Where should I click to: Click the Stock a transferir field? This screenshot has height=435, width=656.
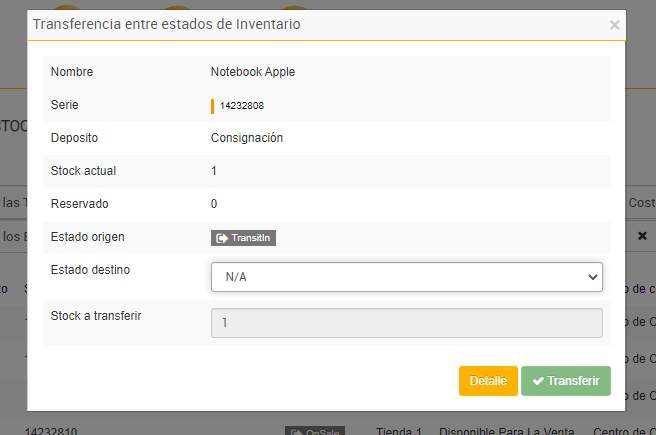click(x=406, y=323)
